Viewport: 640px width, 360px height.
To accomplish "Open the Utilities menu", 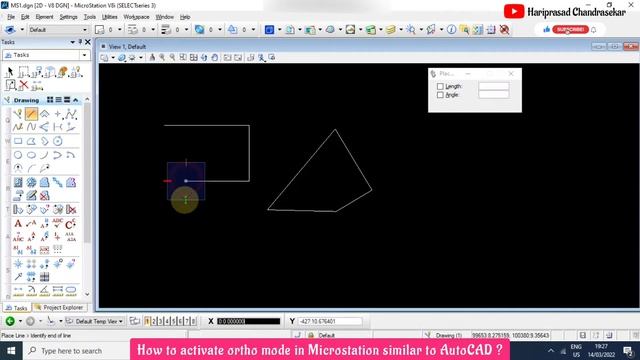I will click(109, 17).
